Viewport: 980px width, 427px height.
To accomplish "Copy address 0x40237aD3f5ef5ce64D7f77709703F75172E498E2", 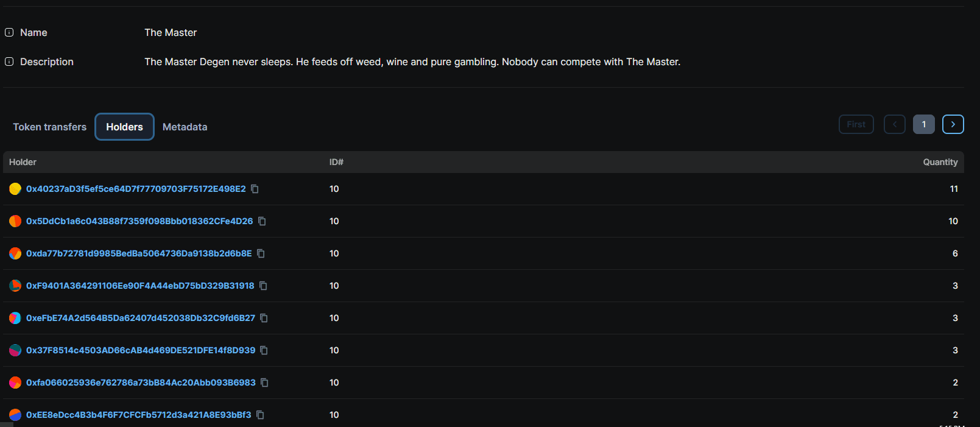I will point(255,189).
